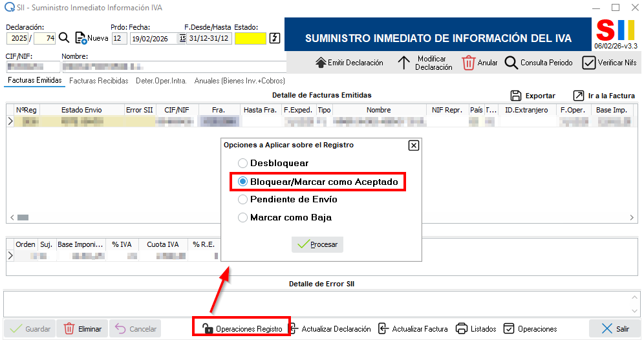
Task: Click the IVA breakdown row indicator arrow
Action: (x=10, y=256)
